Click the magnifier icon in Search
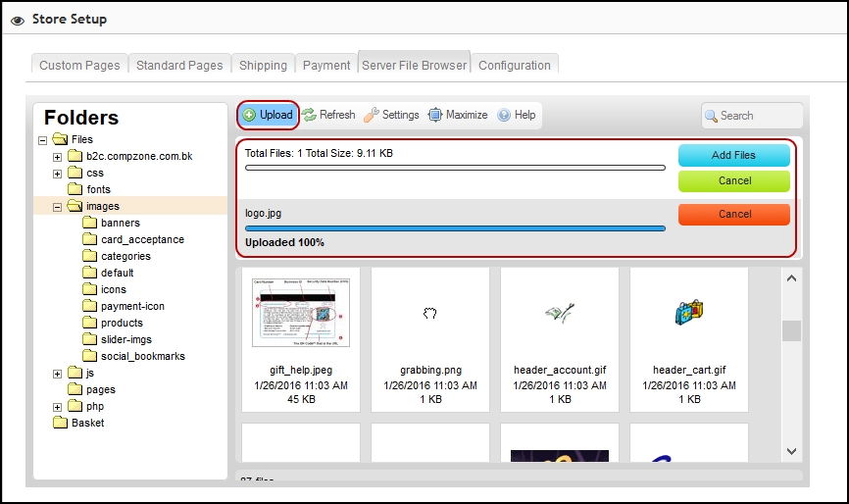This screenshot has height=504, width=849. 711,116
